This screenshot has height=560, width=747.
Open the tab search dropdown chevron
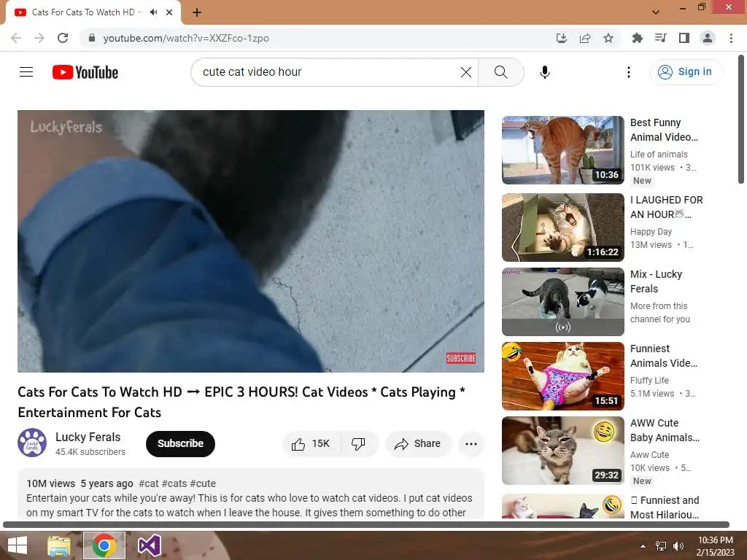pyautogui.click(x=656, y=12)
